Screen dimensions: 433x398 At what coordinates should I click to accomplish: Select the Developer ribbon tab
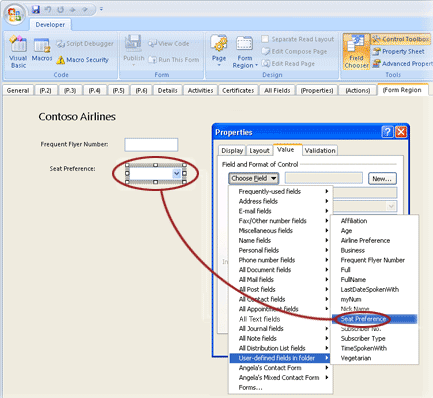[50, 25]
